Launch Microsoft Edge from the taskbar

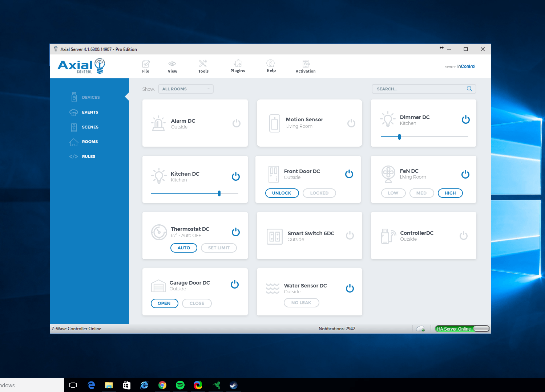coord(91,385)
